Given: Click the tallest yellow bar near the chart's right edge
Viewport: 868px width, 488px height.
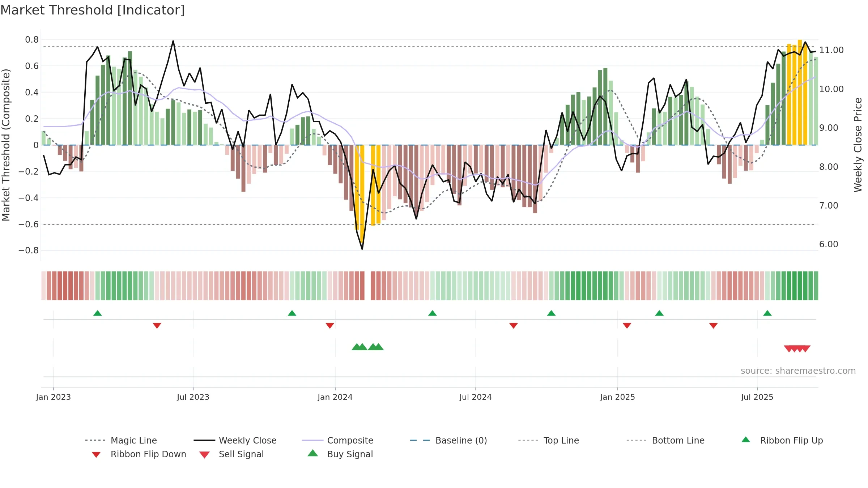Looking at the screenshot, I should pyautogui.click(x=800, y=92).
